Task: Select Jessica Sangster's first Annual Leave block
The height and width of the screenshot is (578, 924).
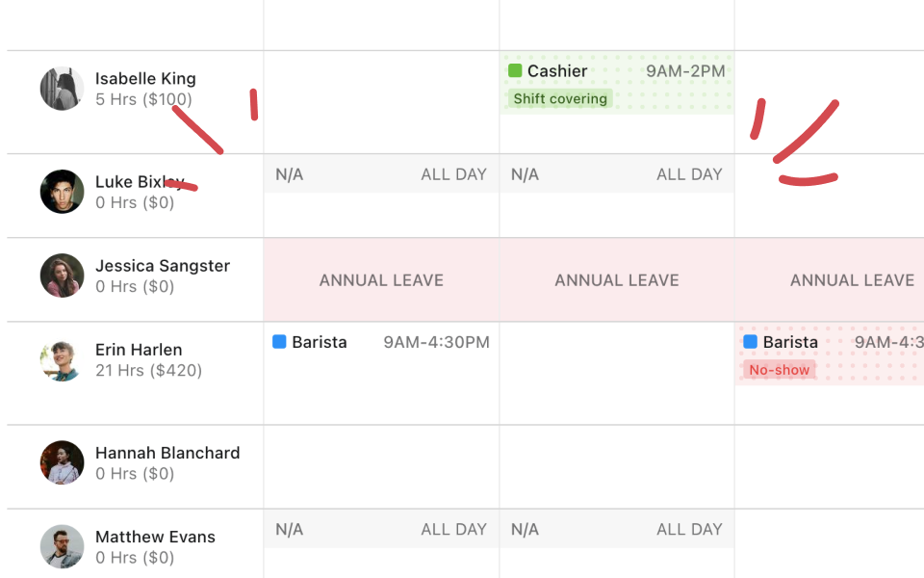Action: [381, 280]
